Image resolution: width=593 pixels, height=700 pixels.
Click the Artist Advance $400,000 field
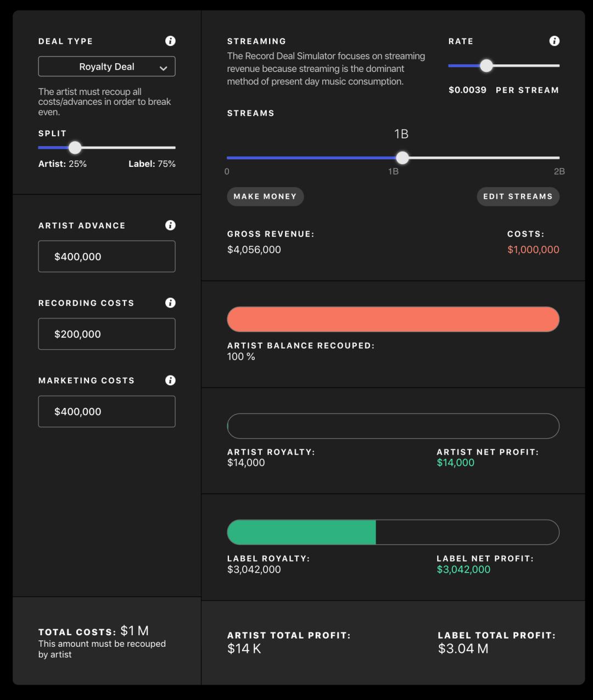click(107, 256)
